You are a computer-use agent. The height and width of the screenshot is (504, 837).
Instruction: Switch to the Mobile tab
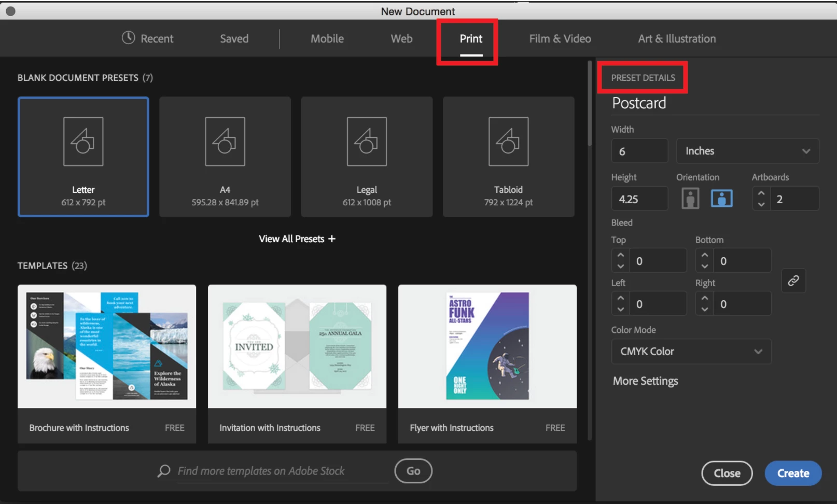(x=327, y=38)
